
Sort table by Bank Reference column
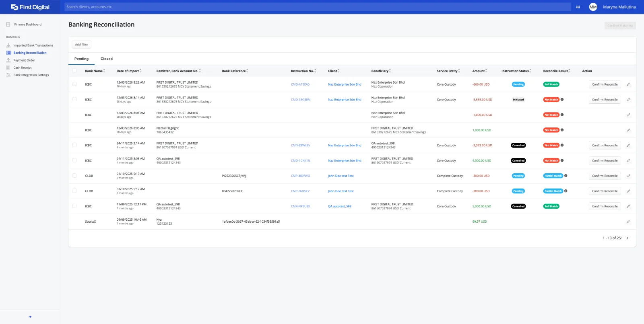pos(235,71)
